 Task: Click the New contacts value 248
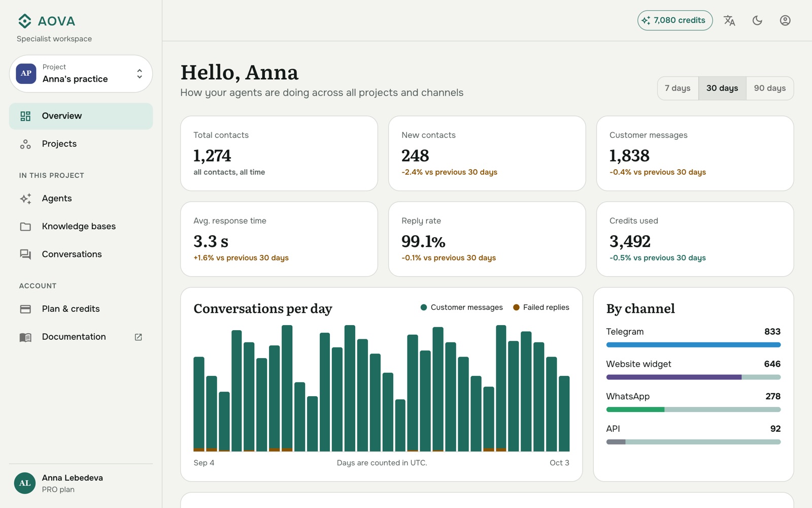(x=415, y=155)
